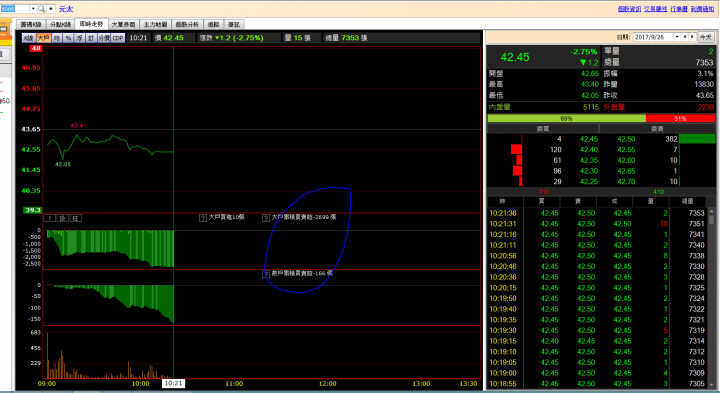The image size is (720, 393).
Task: Click the 43.4 high price label on chart
Action: [x=77, y=125]
